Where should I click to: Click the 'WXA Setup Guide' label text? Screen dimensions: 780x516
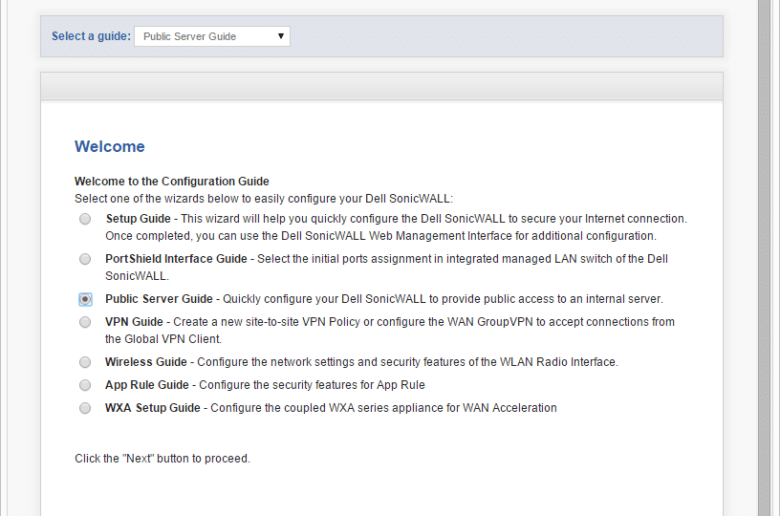153,408
